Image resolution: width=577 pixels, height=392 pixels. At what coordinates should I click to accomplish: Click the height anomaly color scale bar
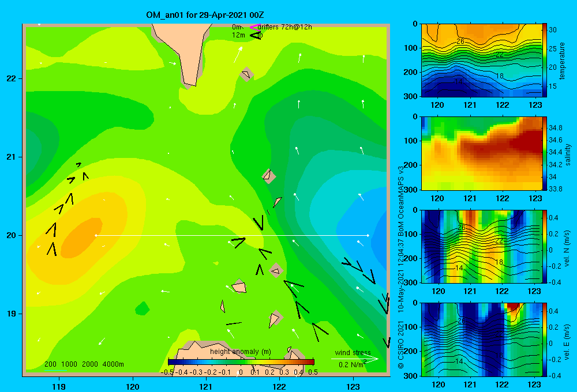point(241,362)
